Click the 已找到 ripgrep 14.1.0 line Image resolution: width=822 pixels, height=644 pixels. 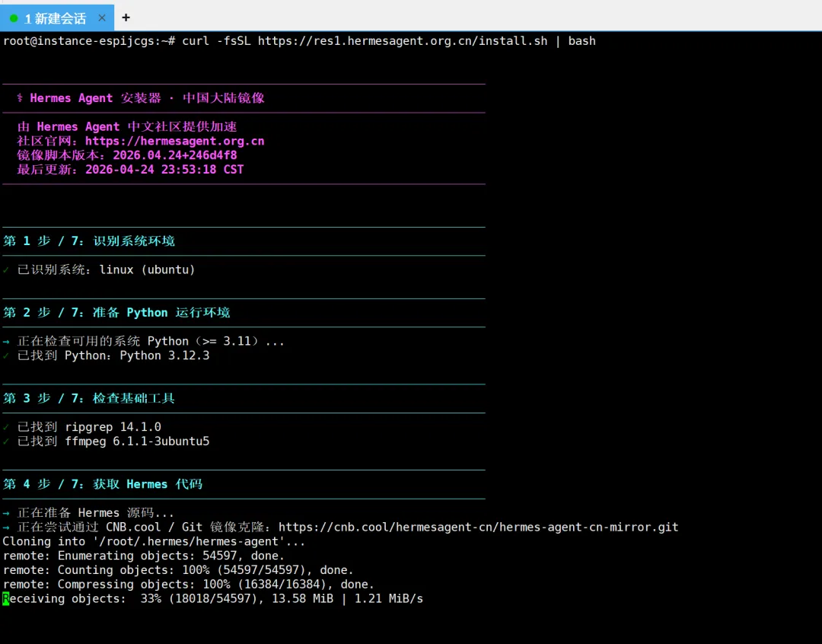pos(81,427)
